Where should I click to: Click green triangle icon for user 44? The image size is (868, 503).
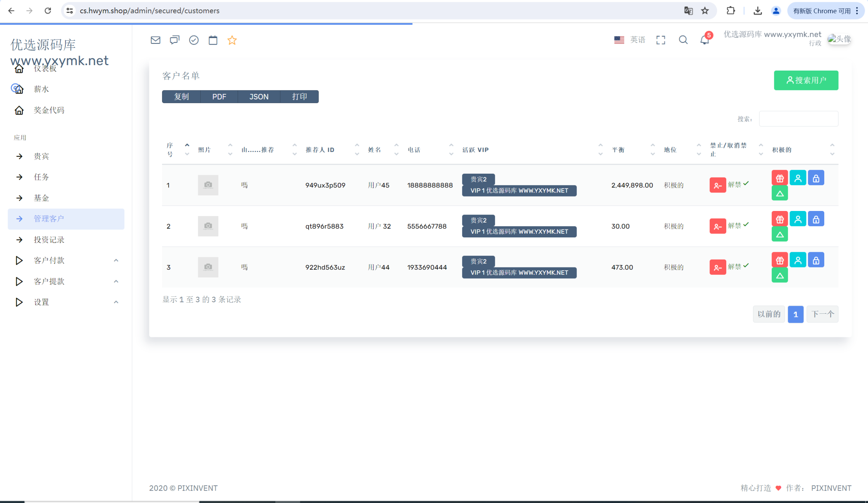(x=780, y=275)
